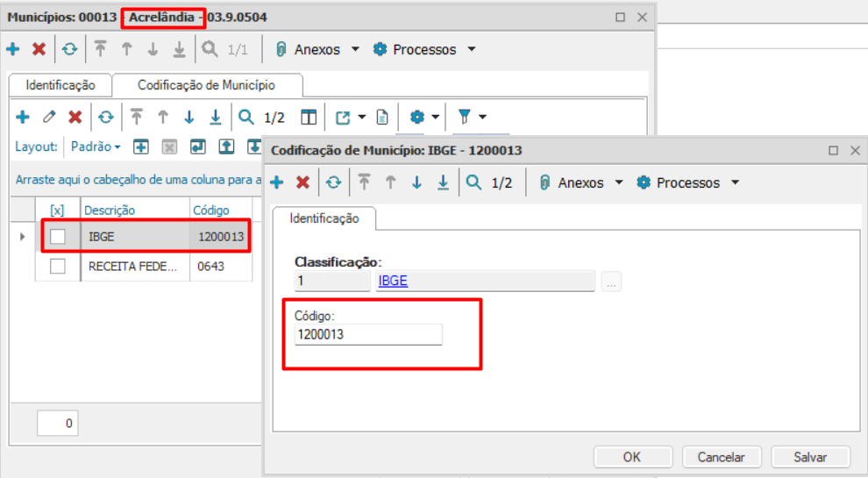Click ellipsis lookup button beside IBGE field
The height and width of the screenshot is (478, 868).
tap(611, 282)
